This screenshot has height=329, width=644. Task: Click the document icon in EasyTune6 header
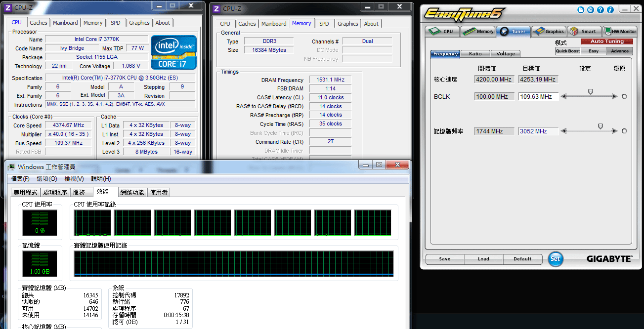pyautogui.click(x=582, y=10)
